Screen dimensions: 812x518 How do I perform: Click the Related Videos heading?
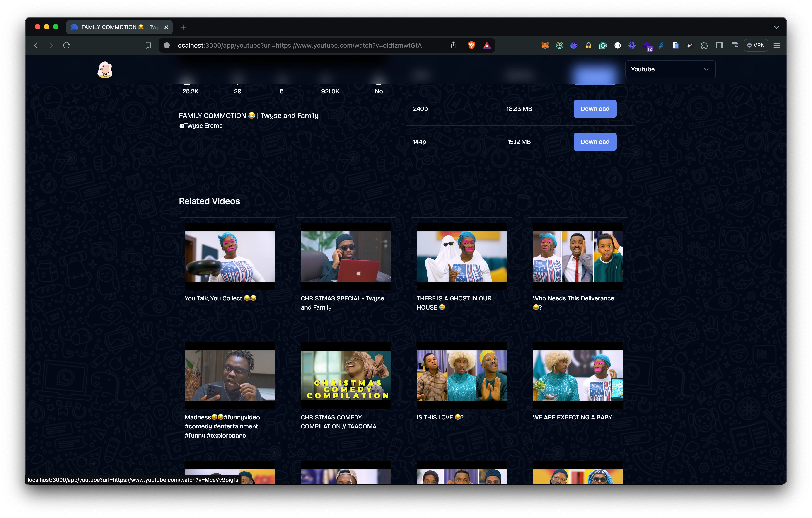click(x=209, y=201)
